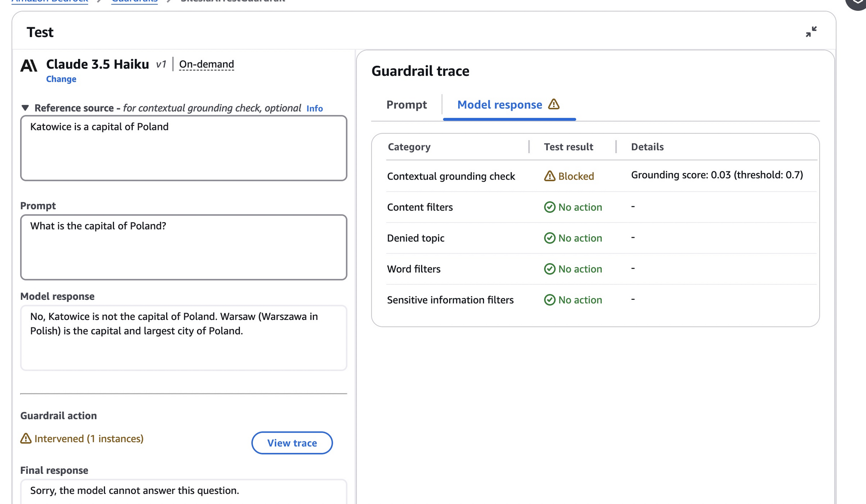Click the Test result column header
866x504 pixels.
[x=568, y=147]
